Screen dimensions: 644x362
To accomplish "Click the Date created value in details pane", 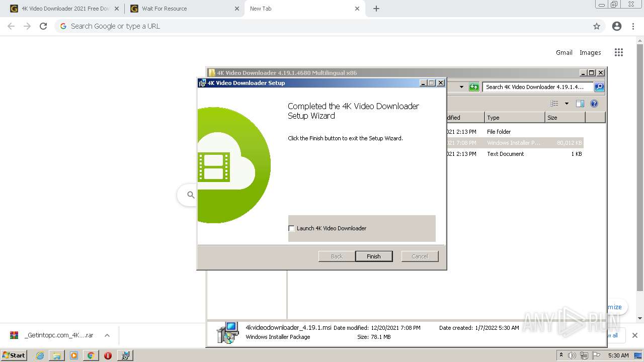I will 497,328.
